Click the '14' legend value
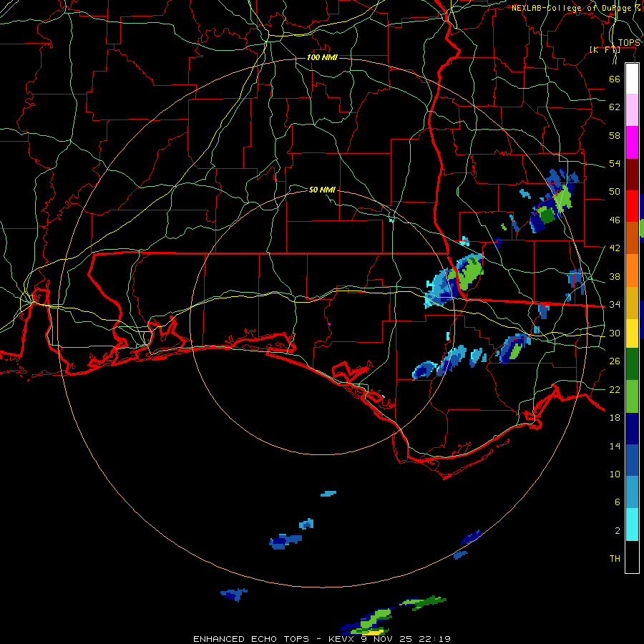Viewport: 644px width, 644px height. (615, 446)
